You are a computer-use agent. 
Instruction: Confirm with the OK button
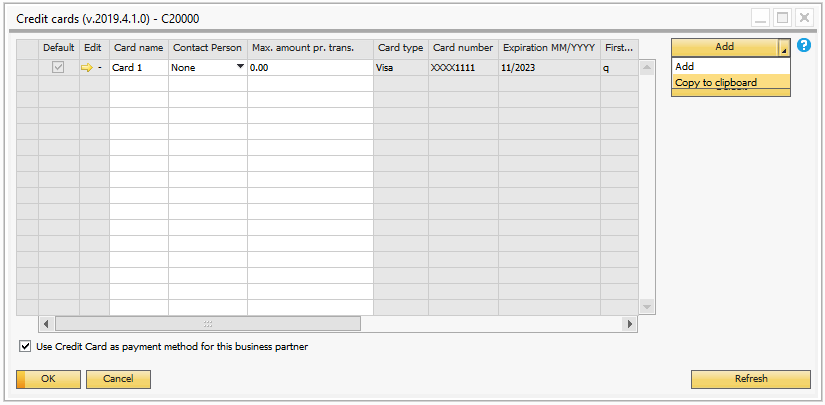(48, 379)
